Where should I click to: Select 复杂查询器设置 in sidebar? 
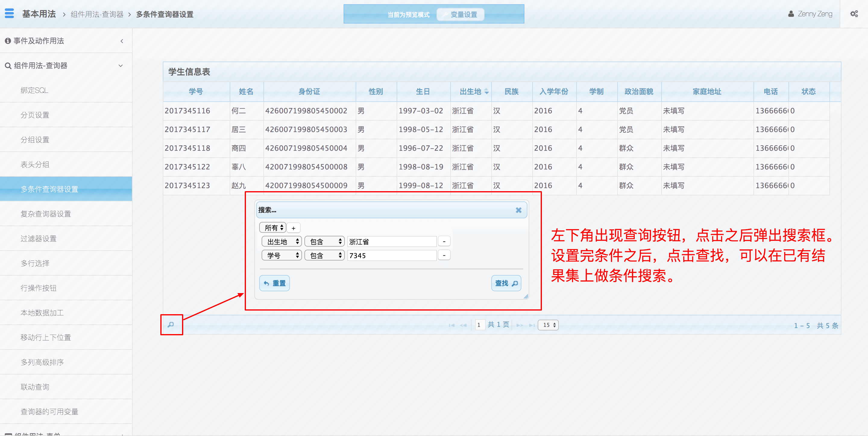46,214
